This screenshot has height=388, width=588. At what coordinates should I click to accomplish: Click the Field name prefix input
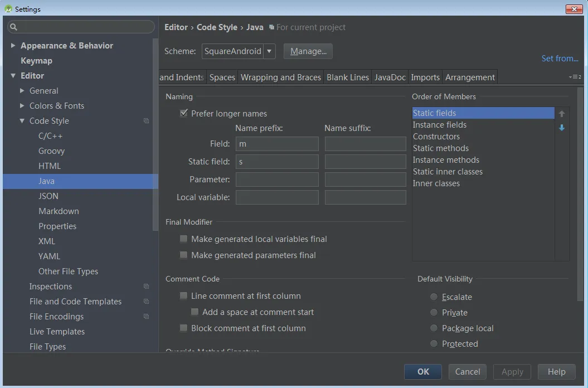click(x=277, y=144)
